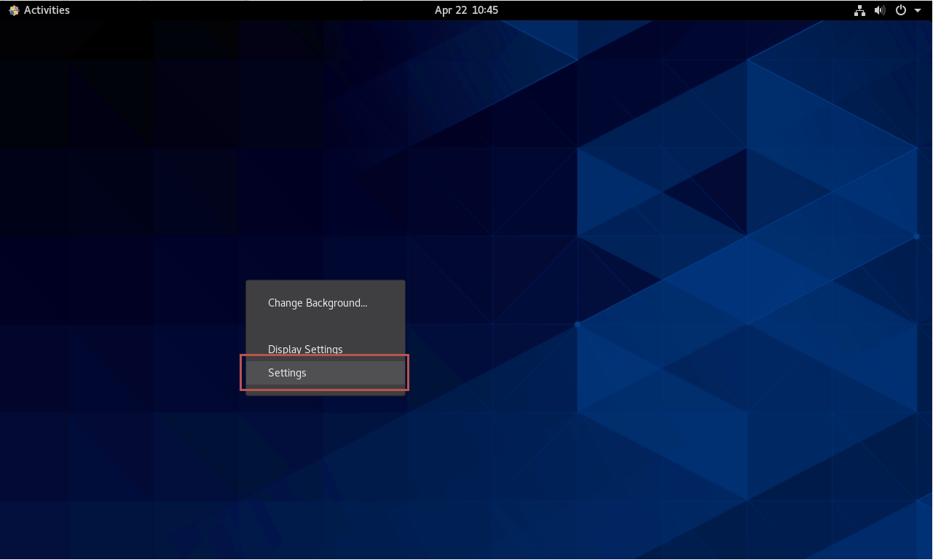Open Settings from the context menu

point(325,373)
